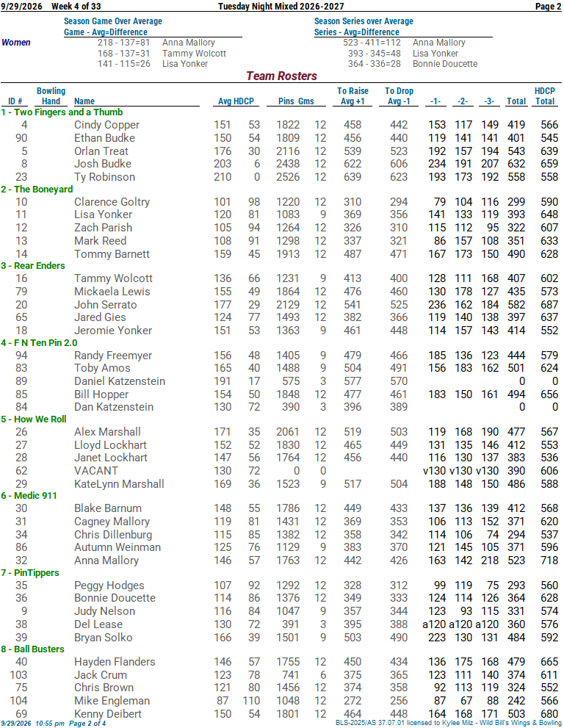Click bowler name 'Mickaela Lewis'
This screenshot has height=728, width=564.
112,292
